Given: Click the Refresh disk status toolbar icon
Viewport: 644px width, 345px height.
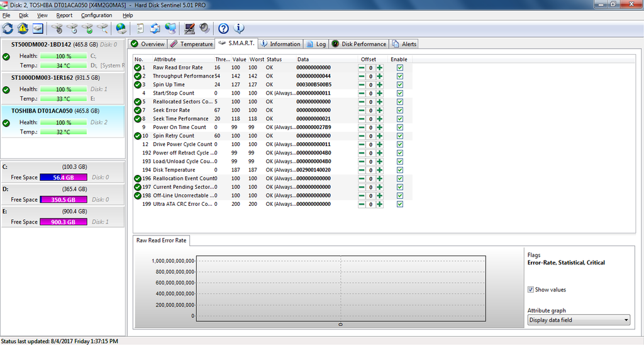Looking at the screenshot, I should coord(8,28).
